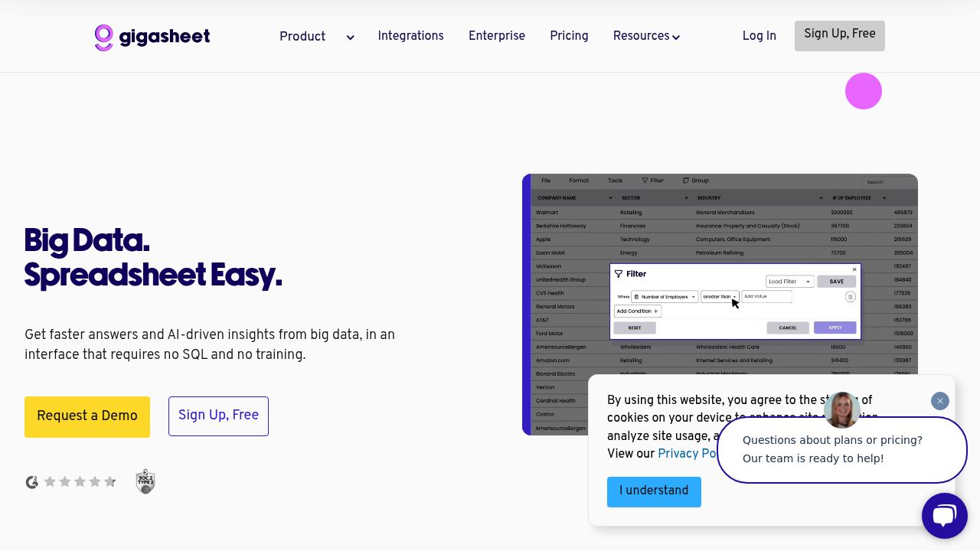Screen dimensions: 980x551
Task: Dismiss the chat prompt with the X icon
Action: 940,401
